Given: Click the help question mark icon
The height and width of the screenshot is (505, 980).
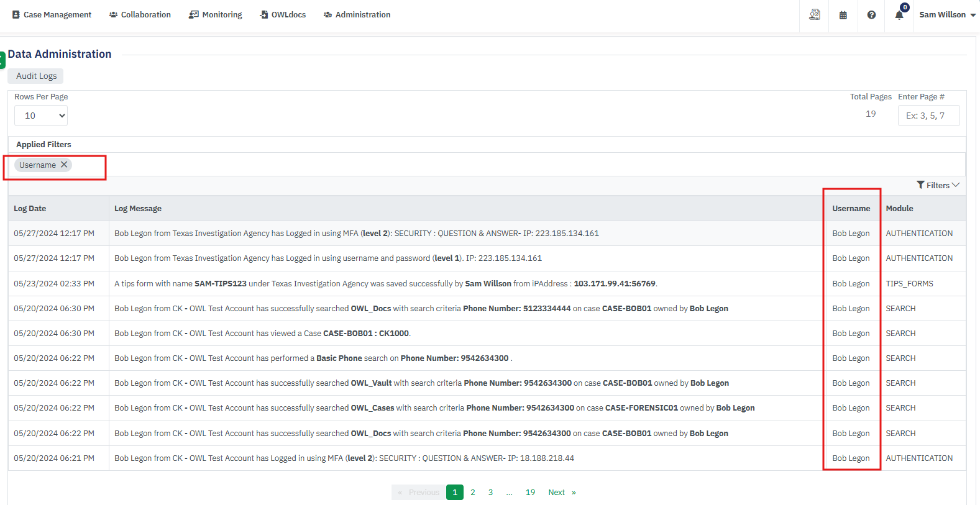Looking at the screenshot, I should (871, 15).
